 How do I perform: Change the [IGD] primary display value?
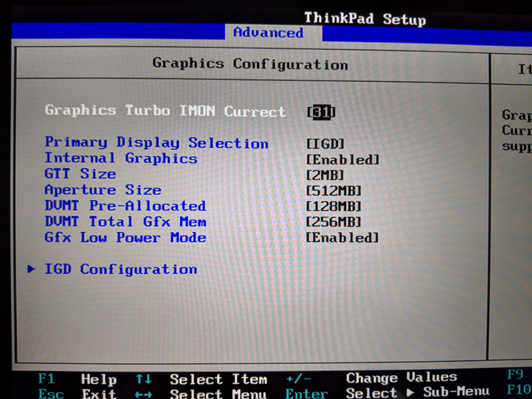coord(325,144)
